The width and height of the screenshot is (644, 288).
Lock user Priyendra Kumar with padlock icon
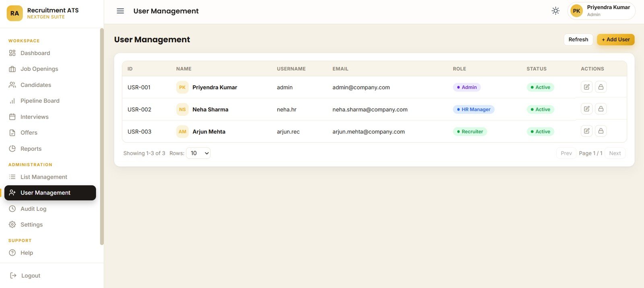click(x=601, y=87)
